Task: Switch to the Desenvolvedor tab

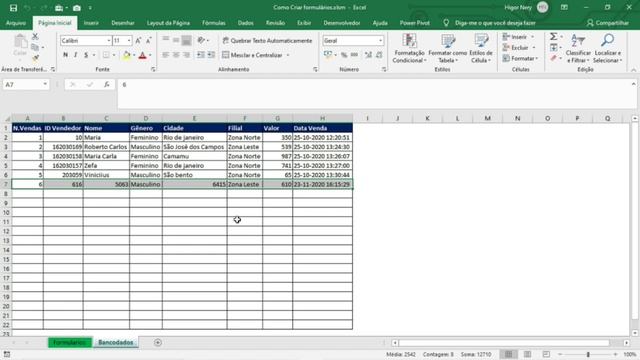Action: pyautogui.click(x=342, y=23)
